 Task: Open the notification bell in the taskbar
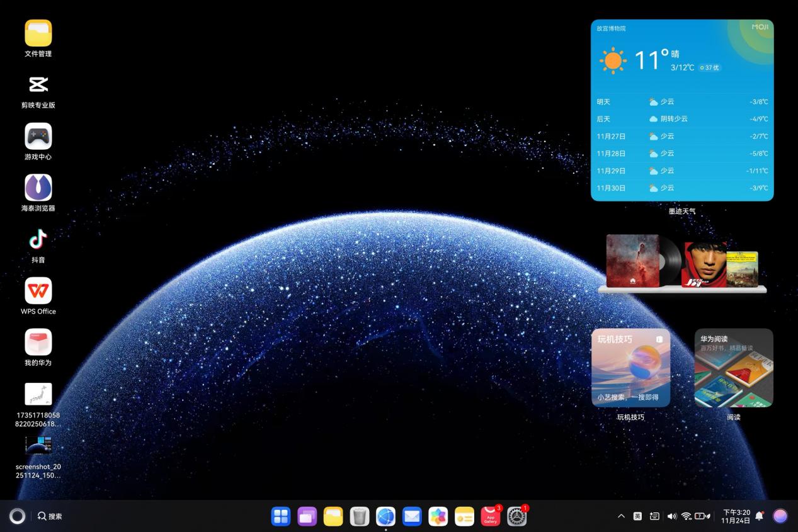[760, 516]
